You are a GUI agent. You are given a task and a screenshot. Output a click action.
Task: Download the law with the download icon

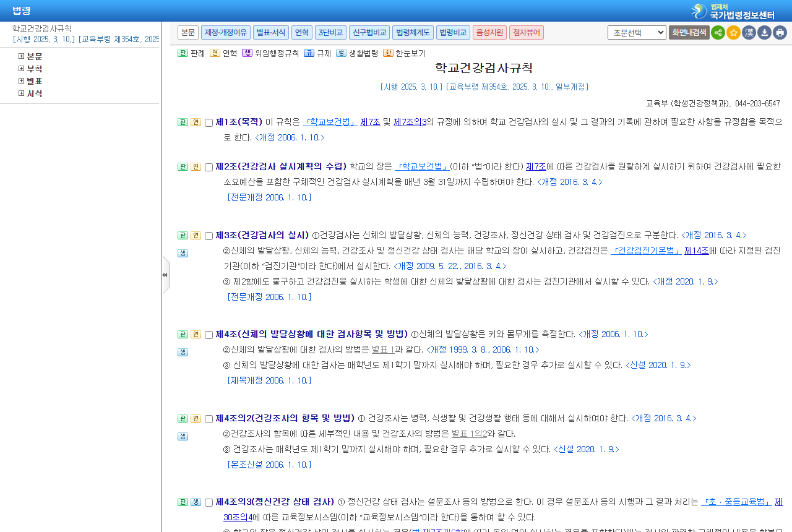click(x=764, y=33)
